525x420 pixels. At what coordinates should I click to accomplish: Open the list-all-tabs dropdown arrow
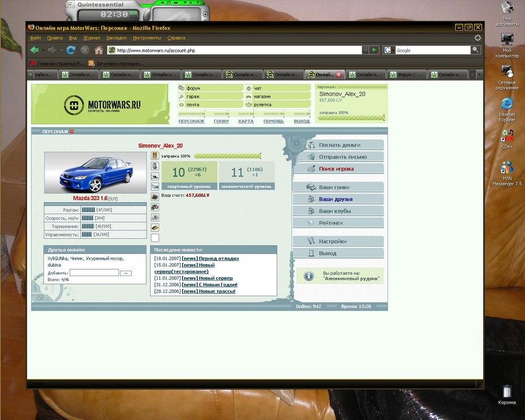480,75
